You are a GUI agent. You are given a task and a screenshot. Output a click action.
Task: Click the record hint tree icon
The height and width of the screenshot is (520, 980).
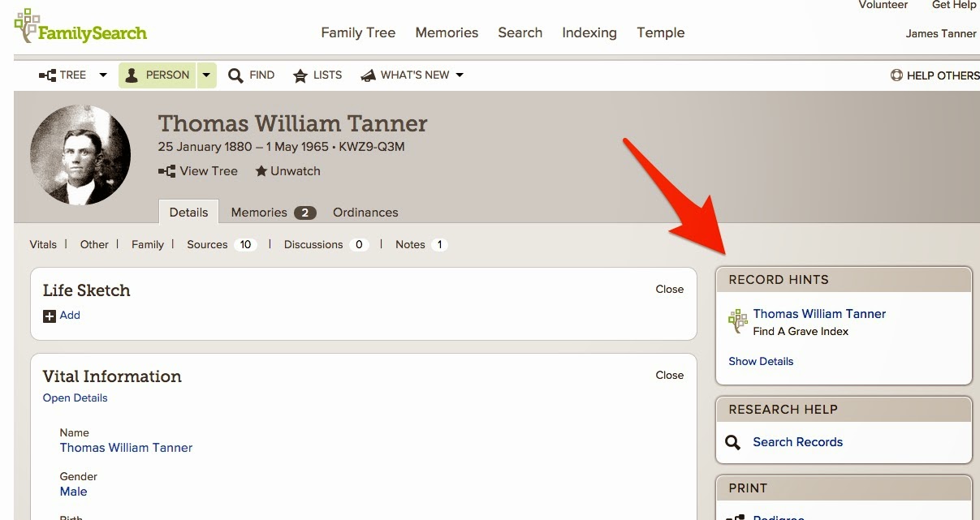[x=738, y=321]
